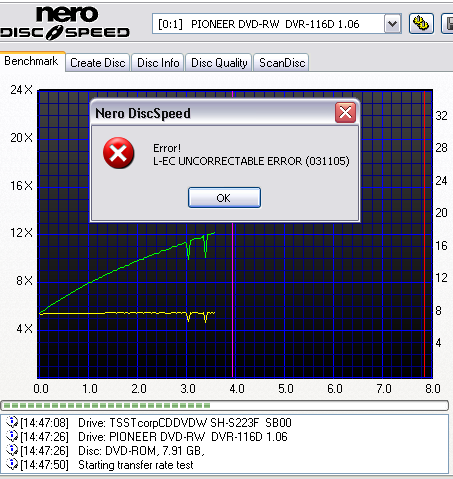
Task: Click log icon beside PIONEER drive entry at 14:47:26
Action: pos(12,436)
